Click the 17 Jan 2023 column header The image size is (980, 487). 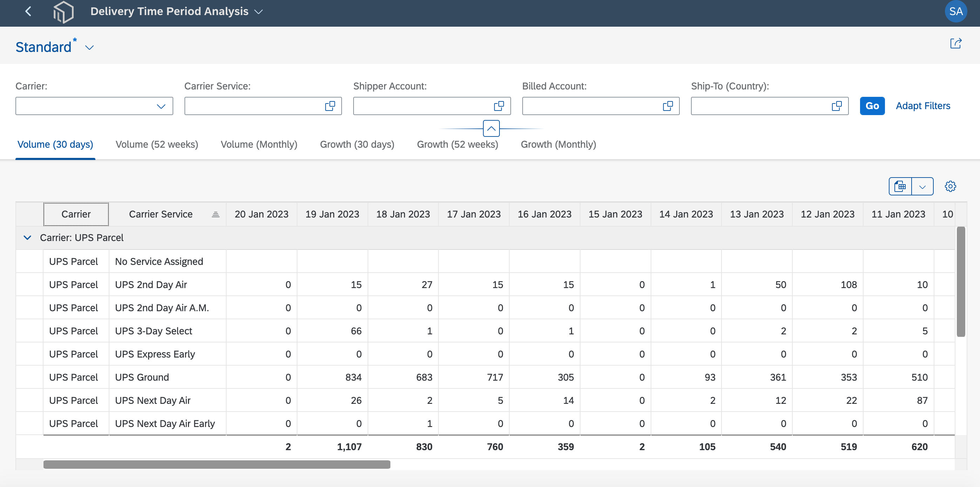click(x=474, y=214)
